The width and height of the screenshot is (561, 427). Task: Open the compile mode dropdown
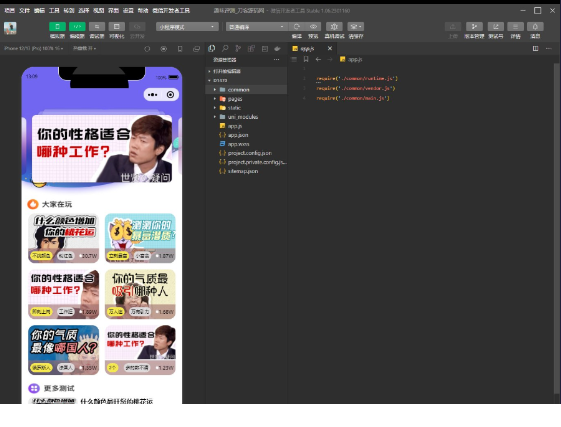point(257,27)
